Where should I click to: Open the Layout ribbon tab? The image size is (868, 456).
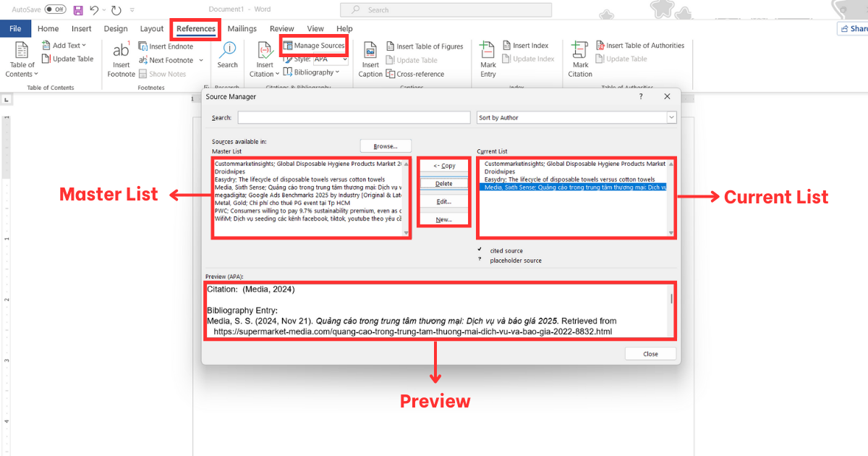(x=152, y=29)
